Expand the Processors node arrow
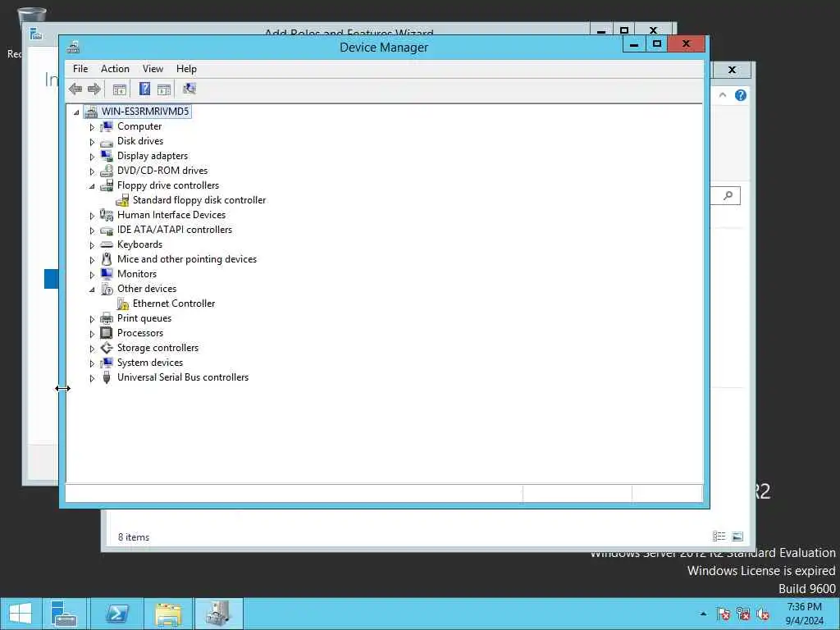 (x=92, y=334)
